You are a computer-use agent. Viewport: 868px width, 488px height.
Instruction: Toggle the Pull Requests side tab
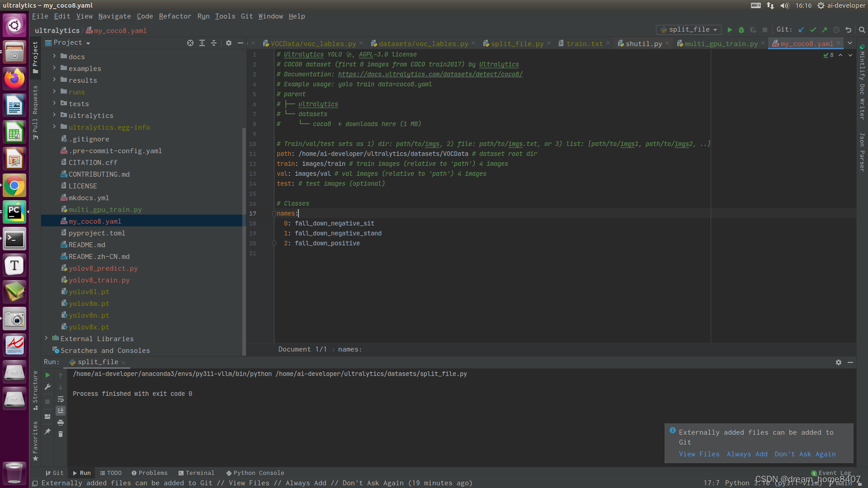(x=35, y=112)
